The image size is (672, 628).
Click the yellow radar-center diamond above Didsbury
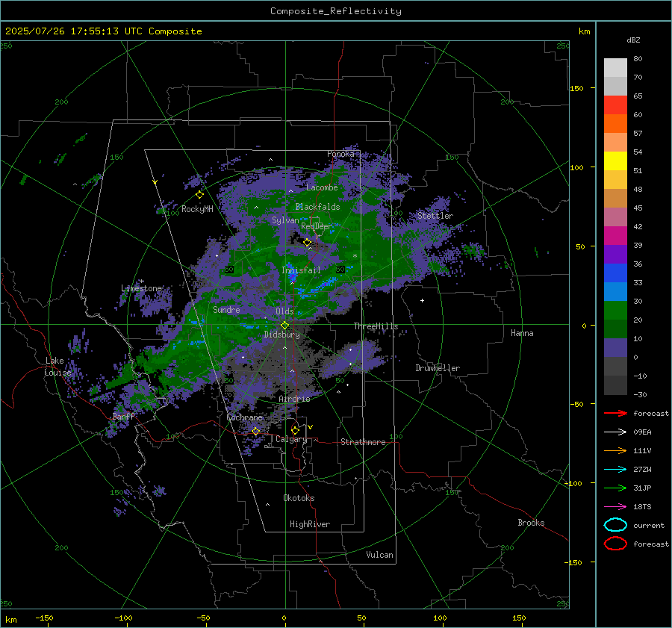click(284, 325)
